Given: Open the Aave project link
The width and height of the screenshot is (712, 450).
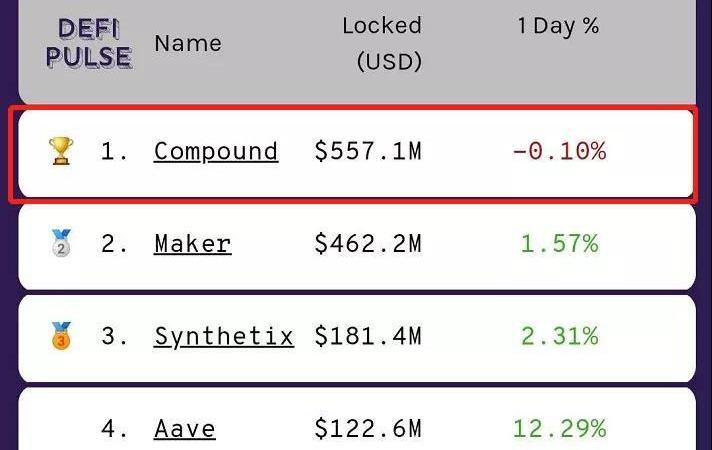Looking at the screenshot, I should click(x=185, y=429).
